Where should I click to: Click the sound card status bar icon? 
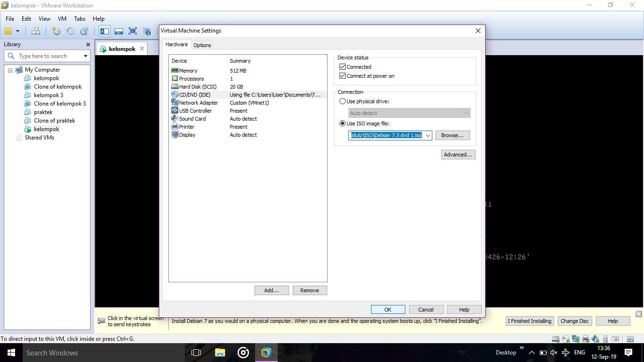[595, 339]
